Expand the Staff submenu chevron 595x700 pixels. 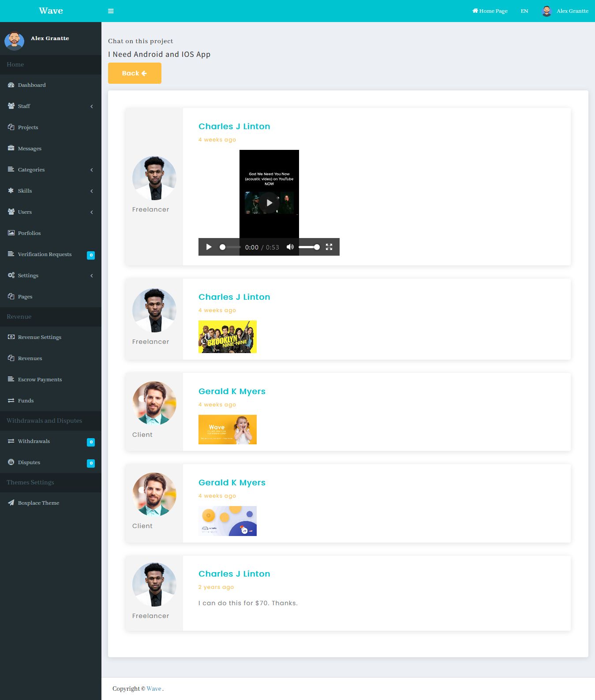click(92, 106)
